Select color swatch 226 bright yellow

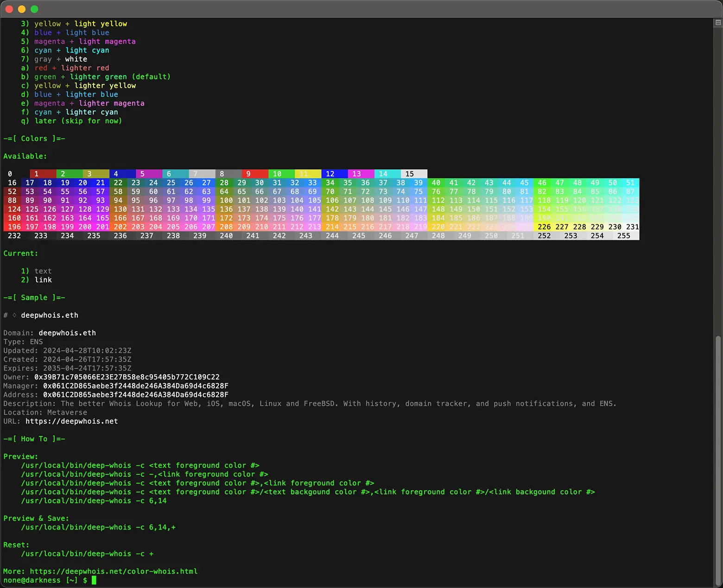click(544, 227)
